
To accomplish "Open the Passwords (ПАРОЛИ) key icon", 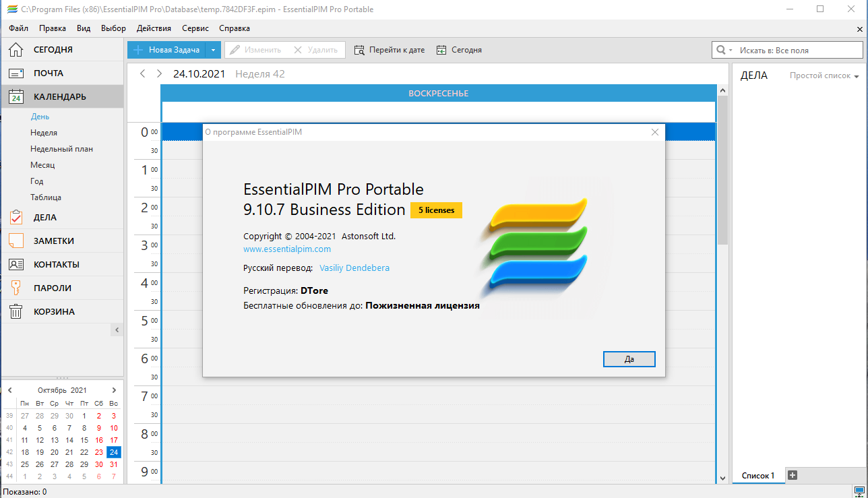I will 16,288.
